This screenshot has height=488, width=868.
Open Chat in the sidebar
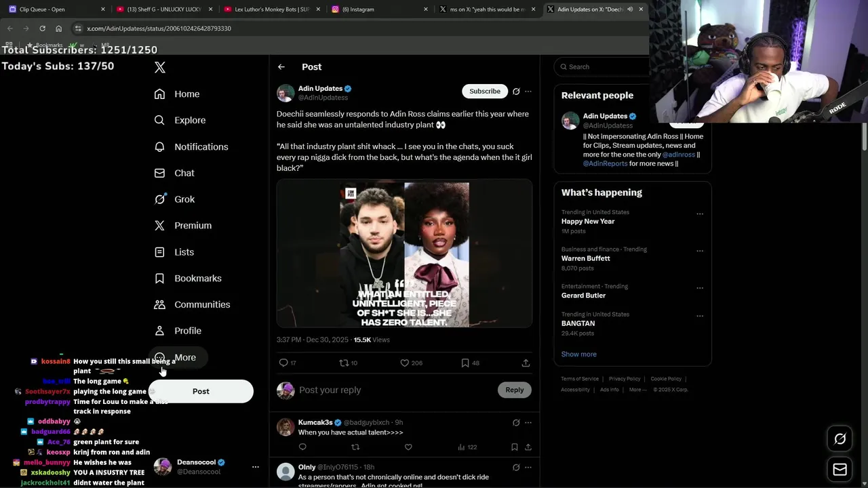pos(174,173)
